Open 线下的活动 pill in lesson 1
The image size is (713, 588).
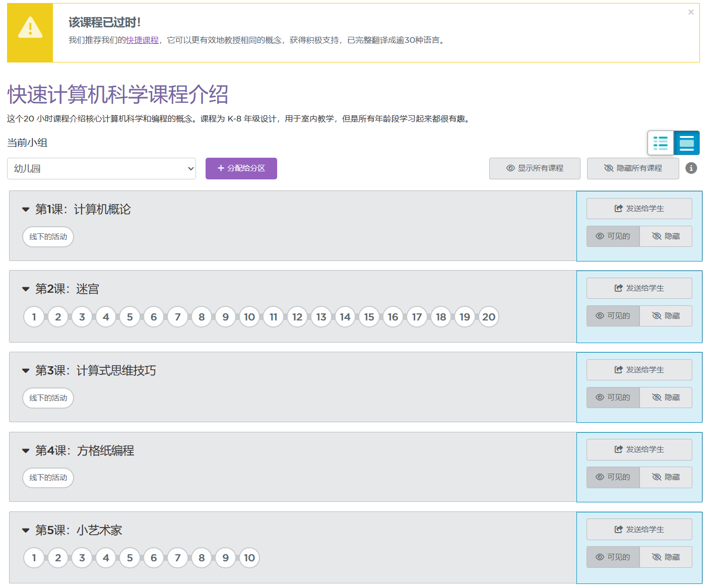[x=48, y=237]
